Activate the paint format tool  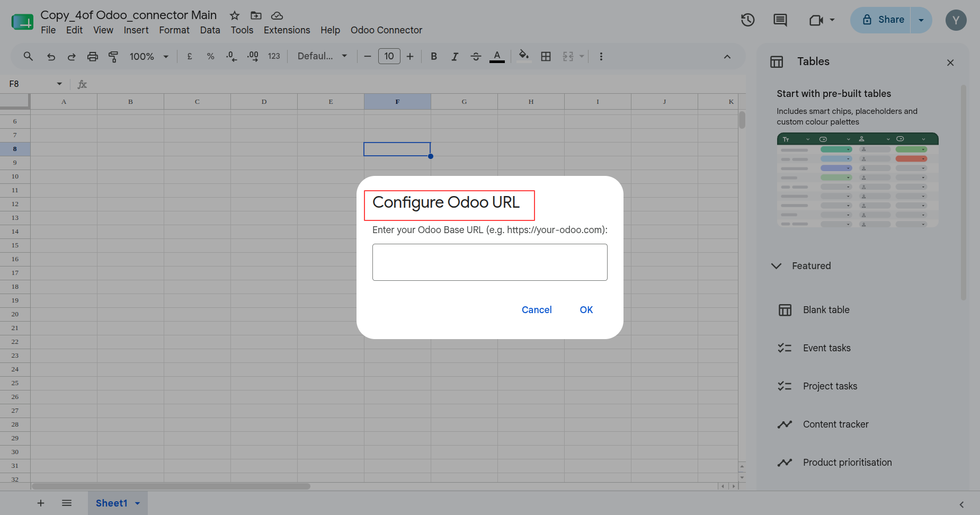click(x=113, y=56)
